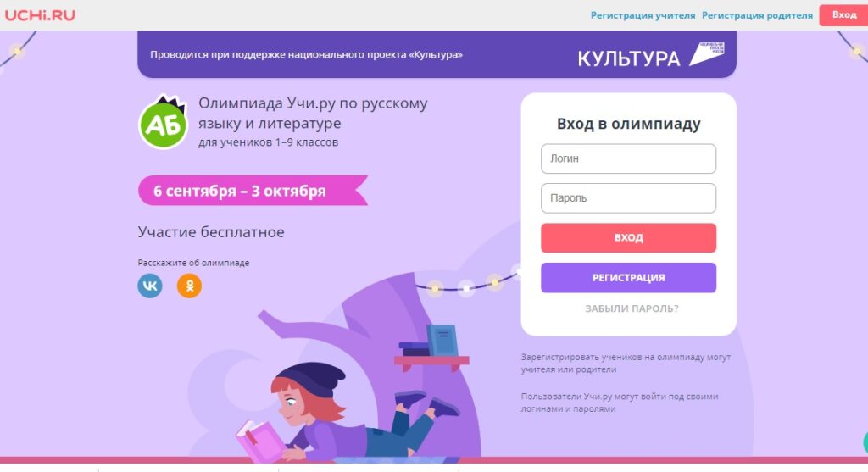868x472 pixels.
Task: Click the pink date ribbon banner
Action: point(253,191)
